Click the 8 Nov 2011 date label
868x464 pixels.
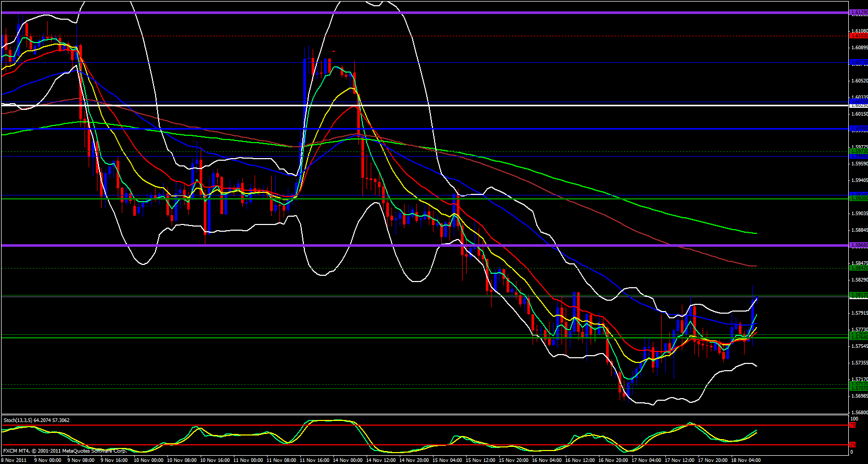[x=14, y=460]
